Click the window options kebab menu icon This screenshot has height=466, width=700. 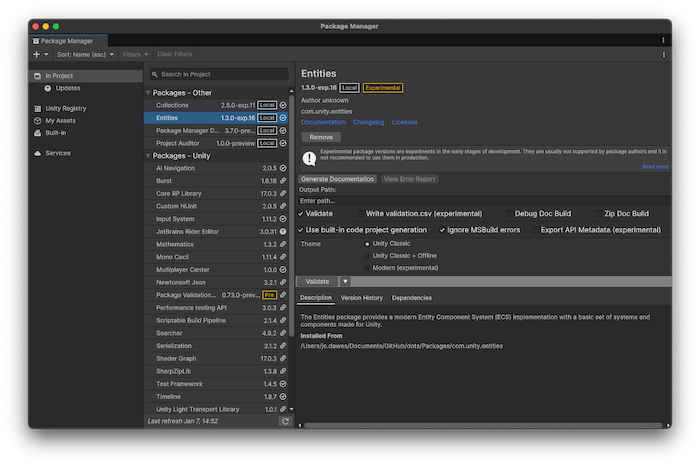click(x=663, y=41)
